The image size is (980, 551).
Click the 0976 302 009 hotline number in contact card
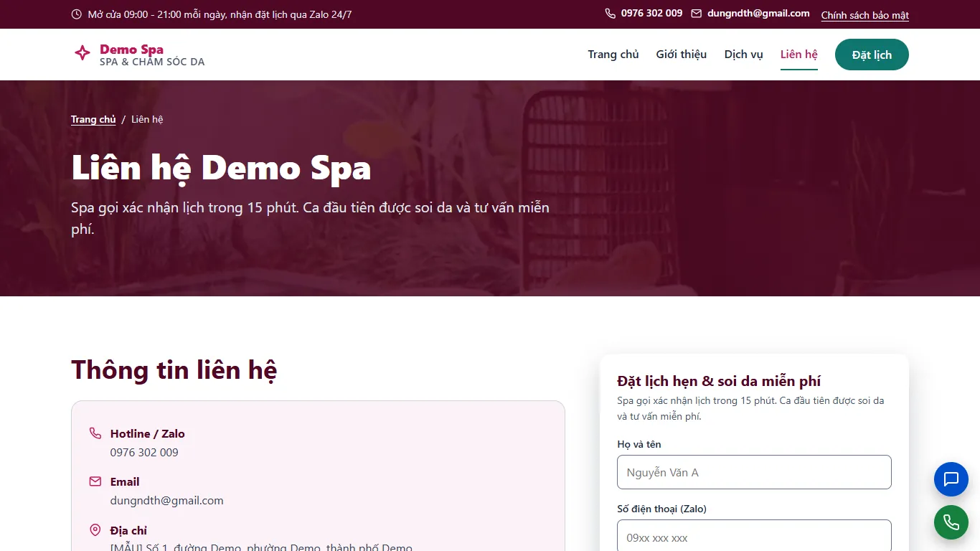[x=144, y=453]
